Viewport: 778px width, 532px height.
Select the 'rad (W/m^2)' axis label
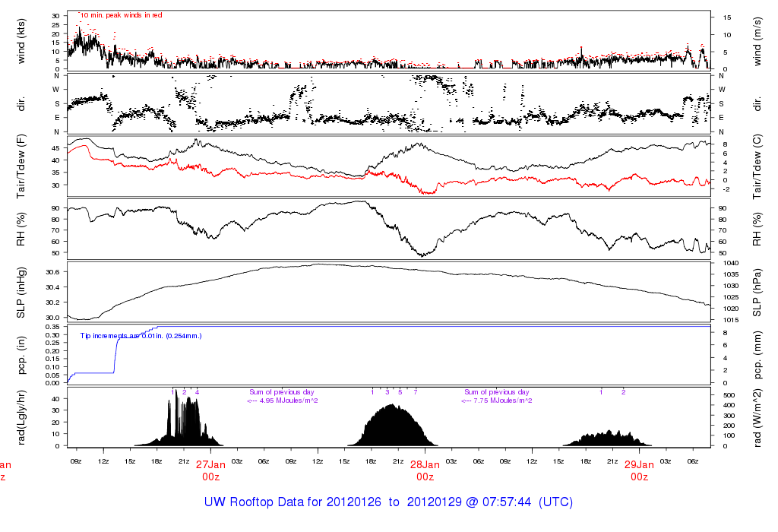click(x=757, y=417)
